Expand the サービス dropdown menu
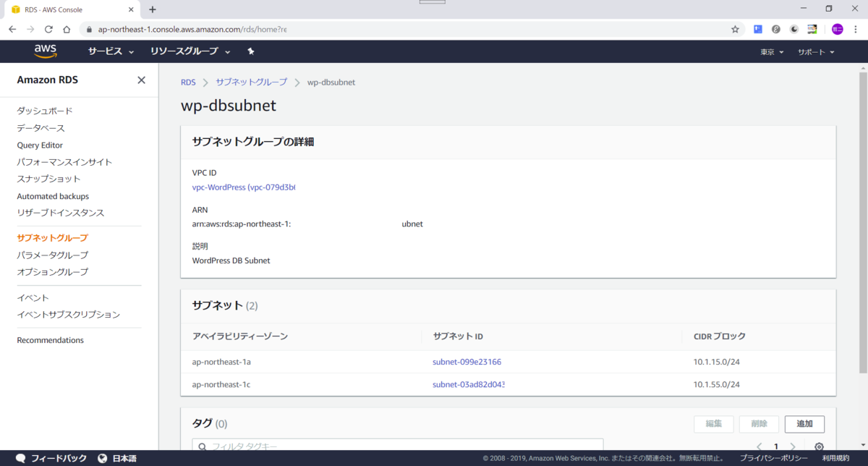Viewport: 868px width, 466px height. click(111, 51)
